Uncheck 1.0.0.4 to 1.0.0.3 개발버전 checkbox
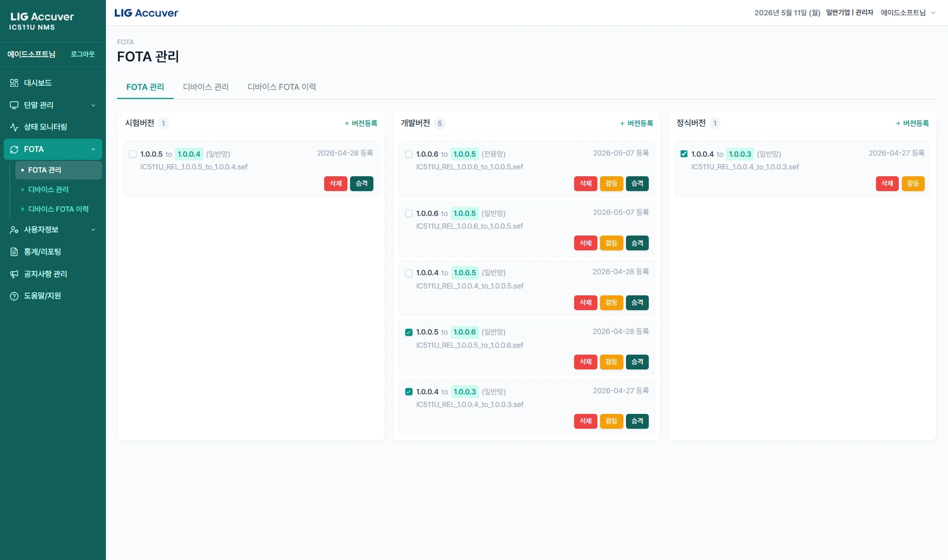 409,392
